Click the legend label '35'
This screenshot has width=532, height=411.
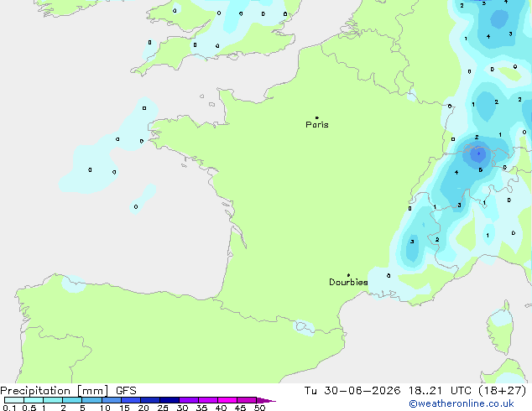pyautogui.click(x=201, y=408)
